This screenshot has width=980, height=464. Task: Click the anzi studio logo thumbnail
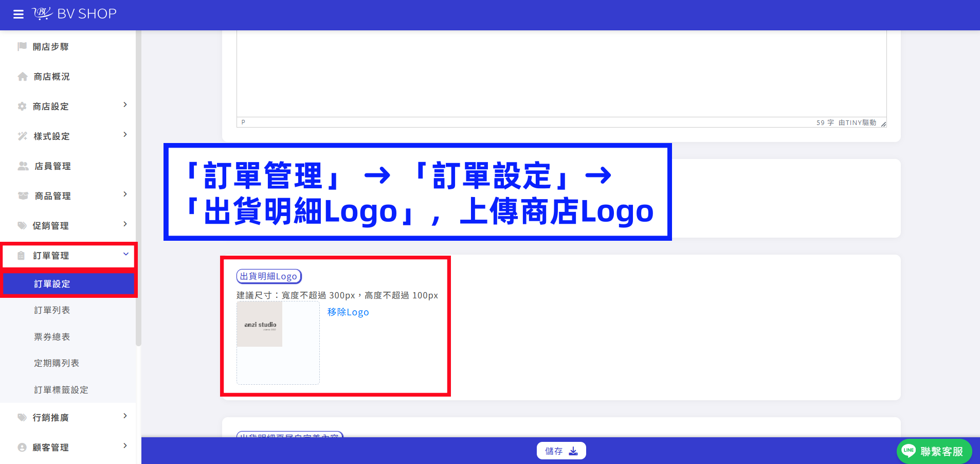(260, 324)
